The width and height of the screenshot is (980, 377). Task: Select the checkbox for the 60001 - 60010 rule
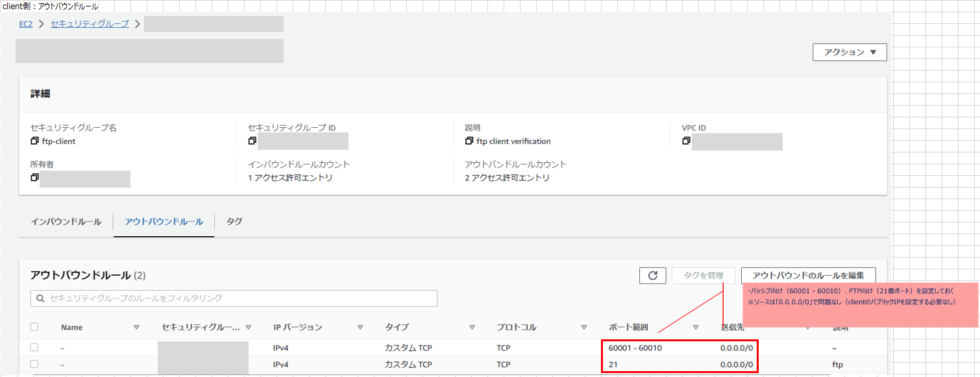(34, 348)
